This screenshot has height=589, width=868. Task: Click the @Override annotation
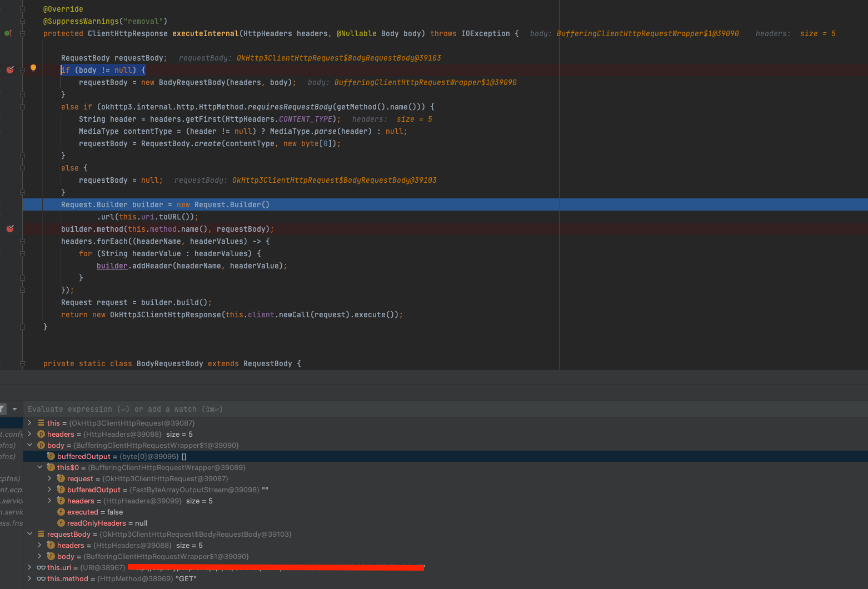(63, 9)
